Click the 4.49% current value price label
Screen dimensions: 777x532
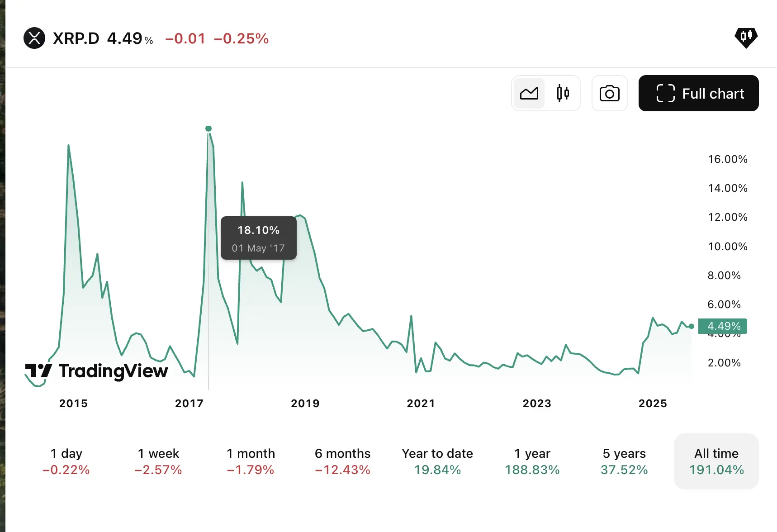[723, 326]
